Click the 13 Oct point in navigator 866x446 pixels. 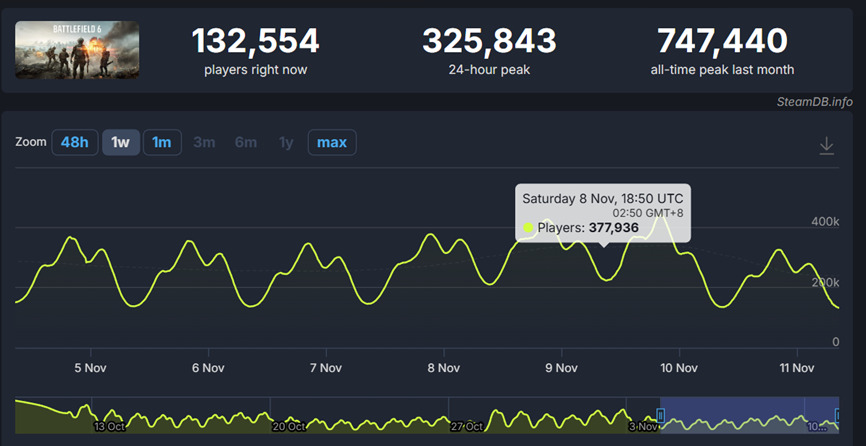coord(111,425)
